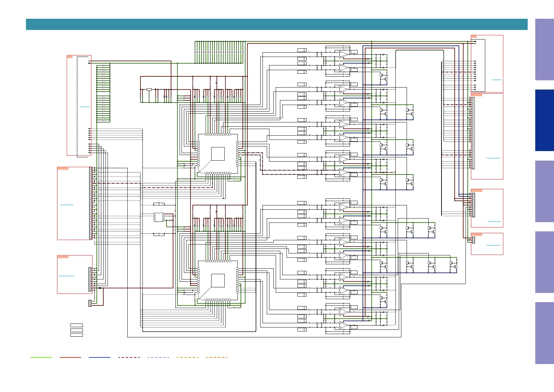554x392 pixels.
Task: Click the resistor box on the upper red rail
Action: [149, 89]
